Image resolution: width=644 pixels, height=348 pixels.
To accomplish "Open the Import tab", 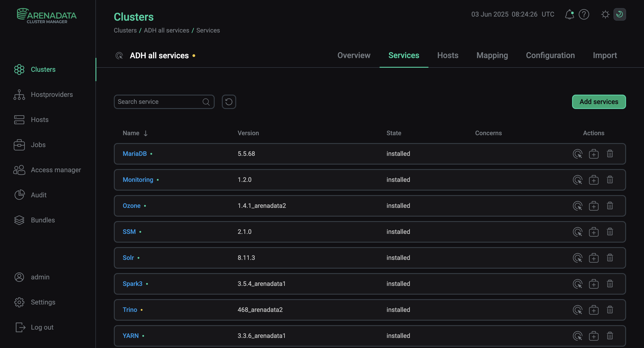I will pyautogui.click(x=605, y=55).
